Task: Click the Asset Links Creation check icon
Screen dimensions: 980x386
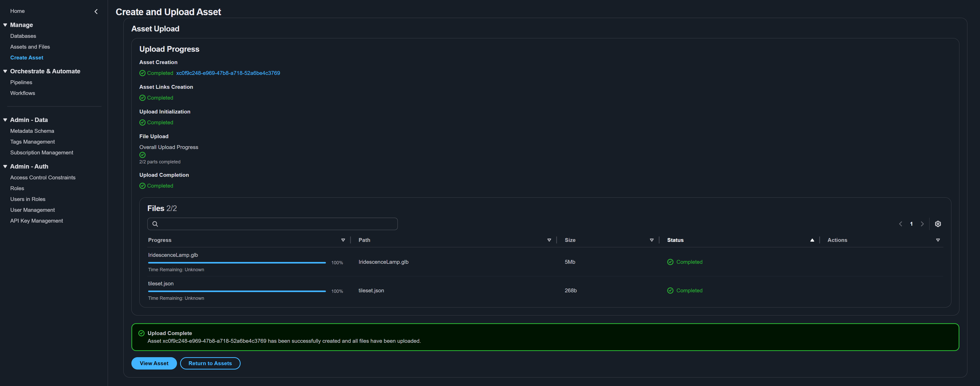Action: tap(142, 98)
